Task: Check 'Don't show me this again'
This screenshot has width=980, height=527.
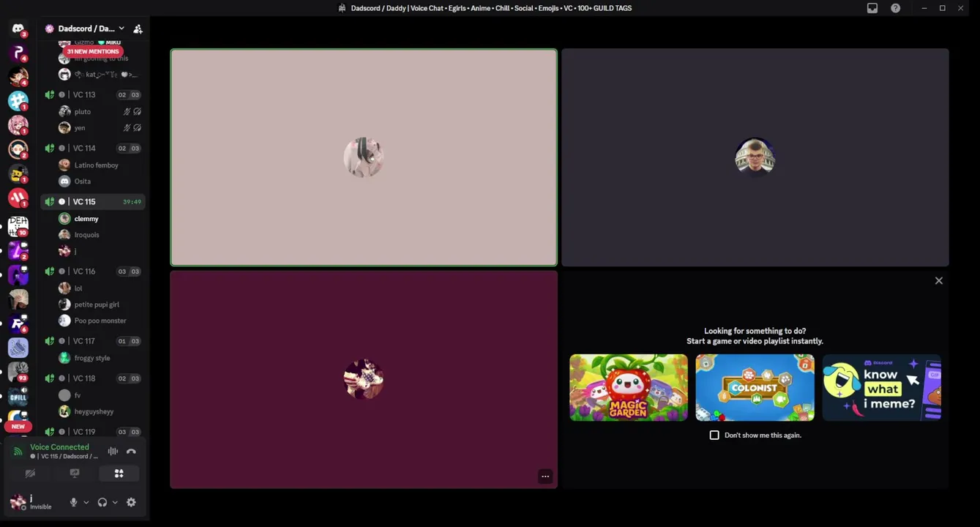Action: [x=714, y=435]
